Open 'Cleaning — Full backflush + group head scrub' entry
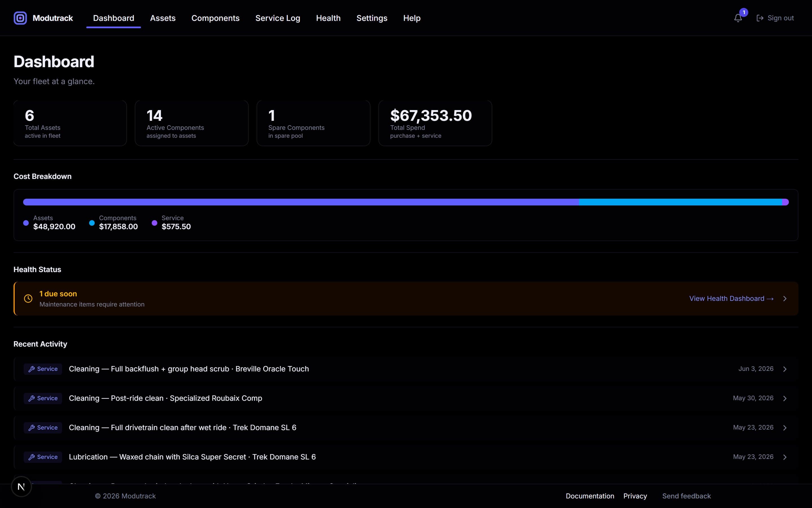The image size is (812, 508). pyautogui.click(x=406, y=369)
